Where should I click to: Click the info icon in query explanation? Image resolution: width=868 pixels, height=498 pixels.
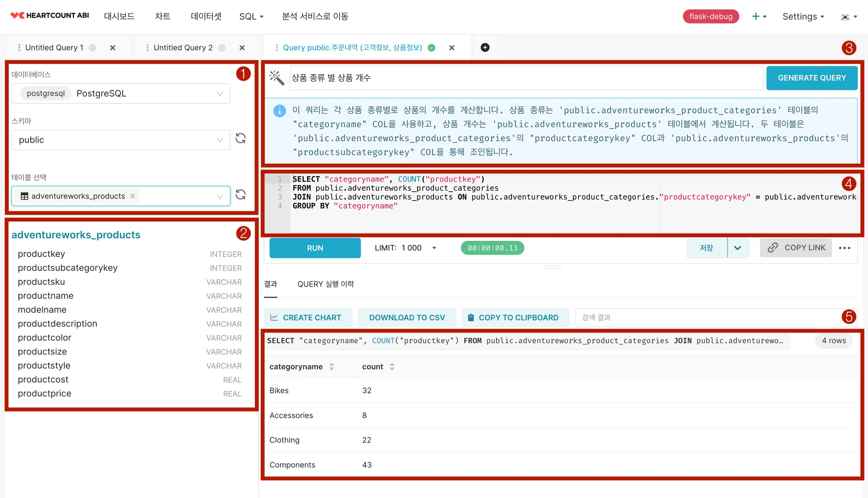279,111
